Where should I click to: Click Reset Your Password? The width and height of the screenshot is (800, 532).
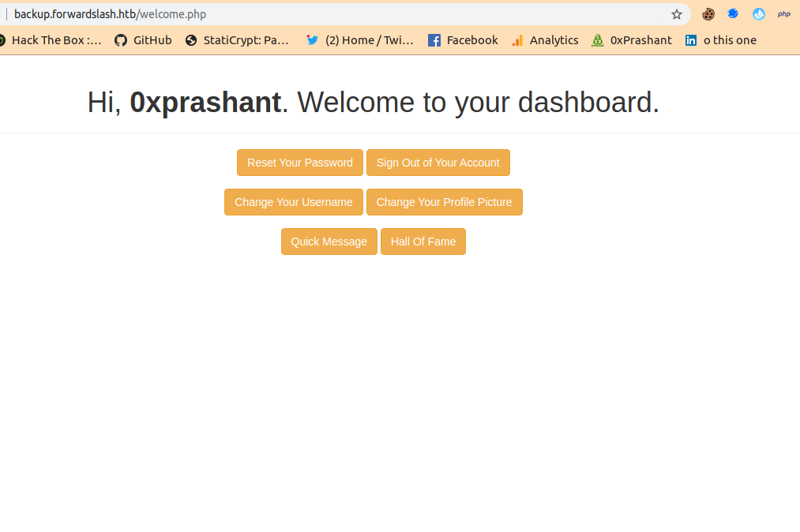(299, 163)
